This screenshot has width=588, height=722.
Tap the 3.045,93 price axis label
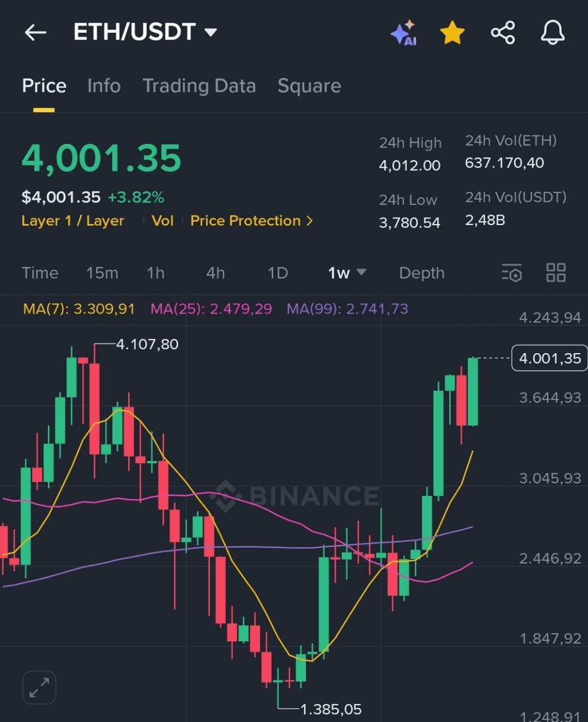(x=550, y=478)
